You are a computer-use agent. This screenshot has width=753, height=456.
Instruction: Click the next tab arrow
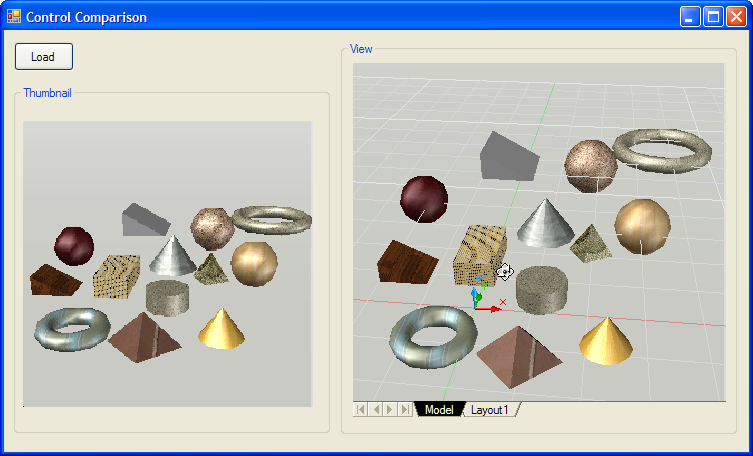click(x=391, y=410)
